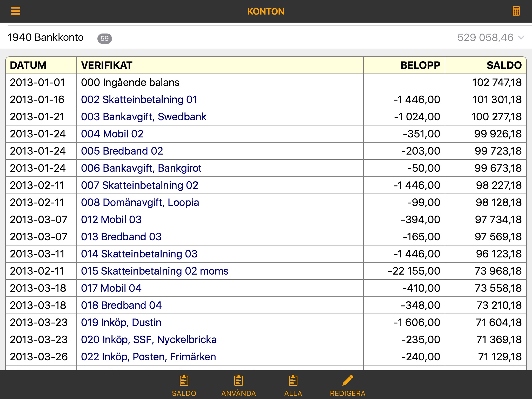Screen dimensions: 532x399
Task: Open verifikat 022 Inköp, Posten, Frimärken
Action: tap(149, 357)
